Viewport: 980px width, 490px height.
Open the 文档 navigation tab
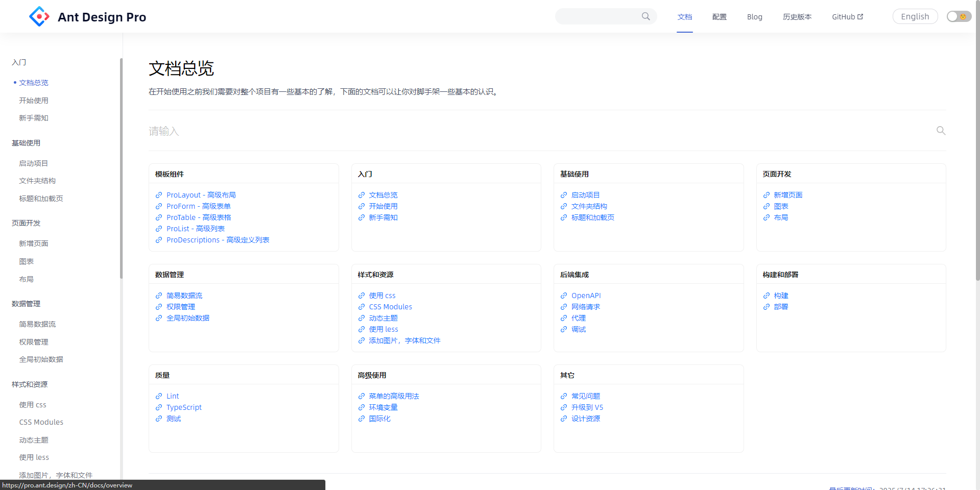[685, 17]
